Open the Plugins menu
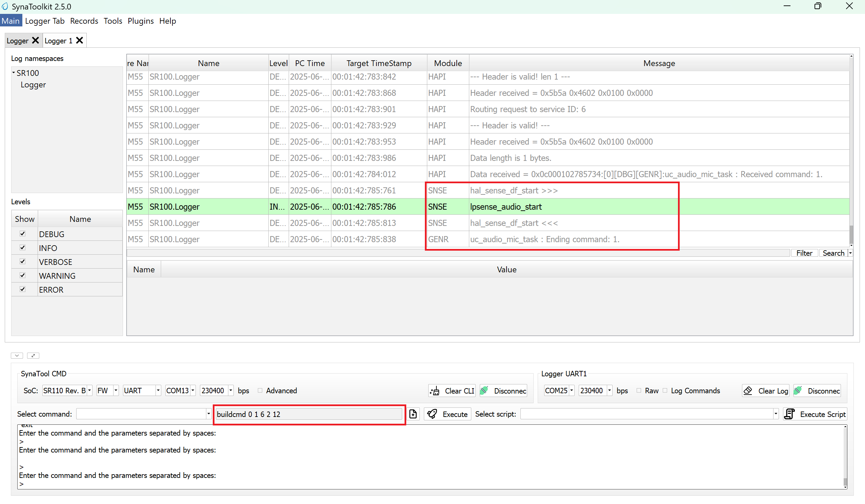 pos(140,21)
